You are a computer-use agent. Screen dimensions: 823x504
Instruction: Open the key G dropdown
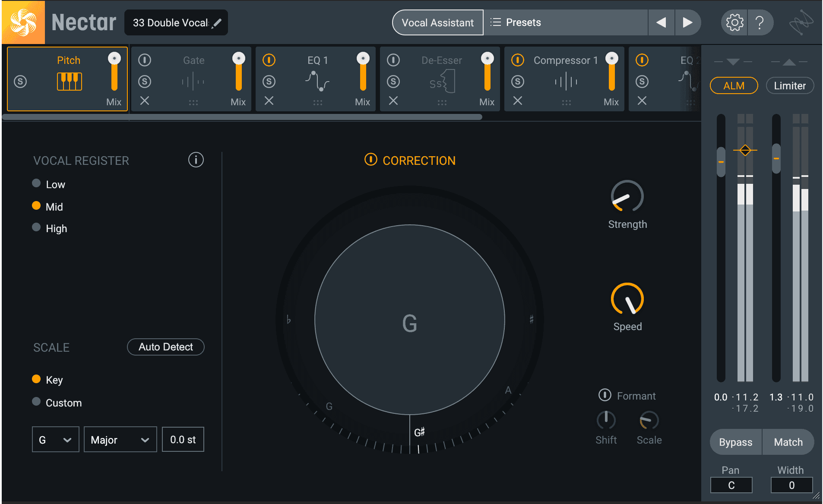coord(56,440)
